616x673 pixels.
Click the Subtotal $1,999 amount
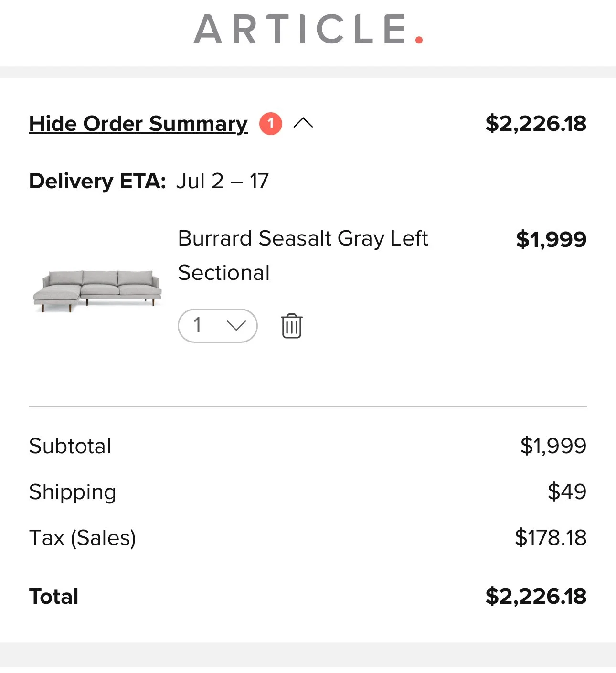coord(553,446)
